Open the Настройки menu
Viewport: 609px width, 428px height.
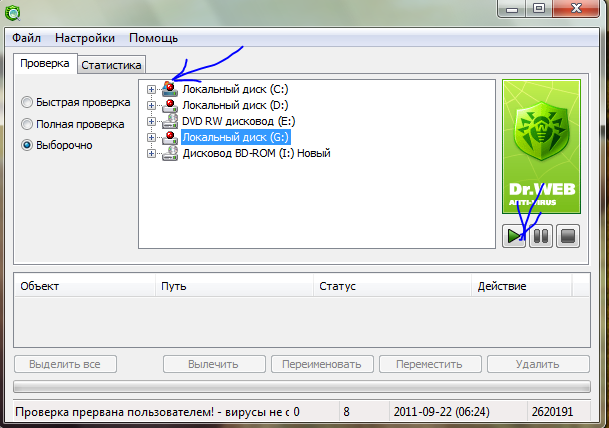[85, 38]
